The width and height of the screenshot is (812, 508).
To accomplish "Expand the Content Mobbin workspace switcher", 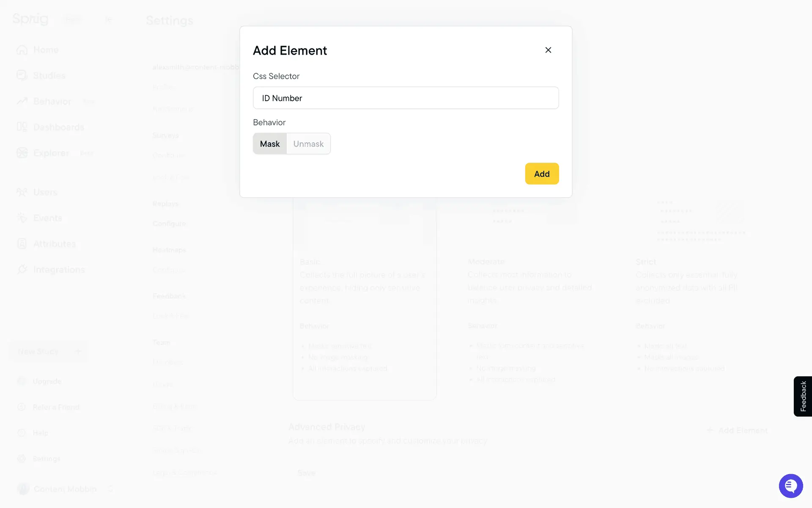I will tap(110, 489).
